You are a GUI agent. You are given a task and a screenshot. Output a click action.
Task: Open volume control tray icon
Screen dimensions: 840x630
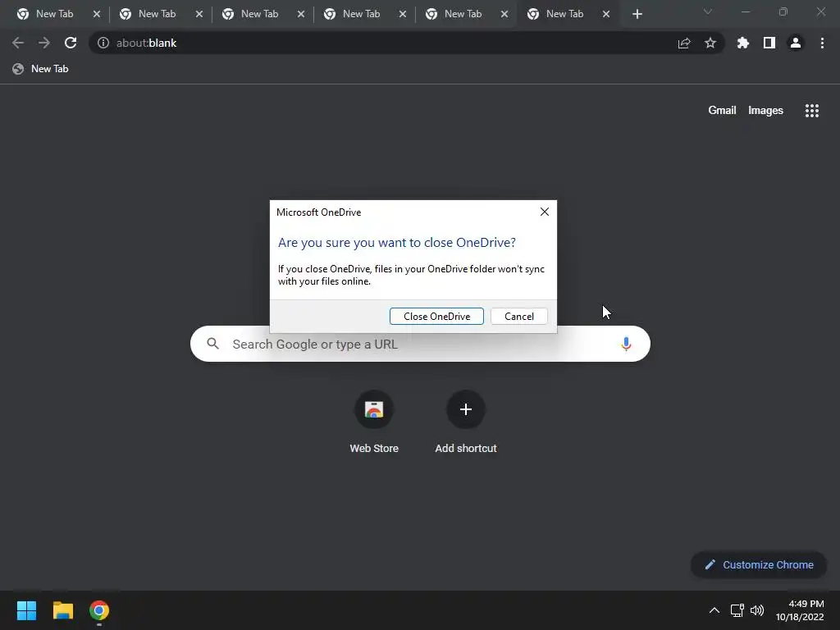(757, 610)
